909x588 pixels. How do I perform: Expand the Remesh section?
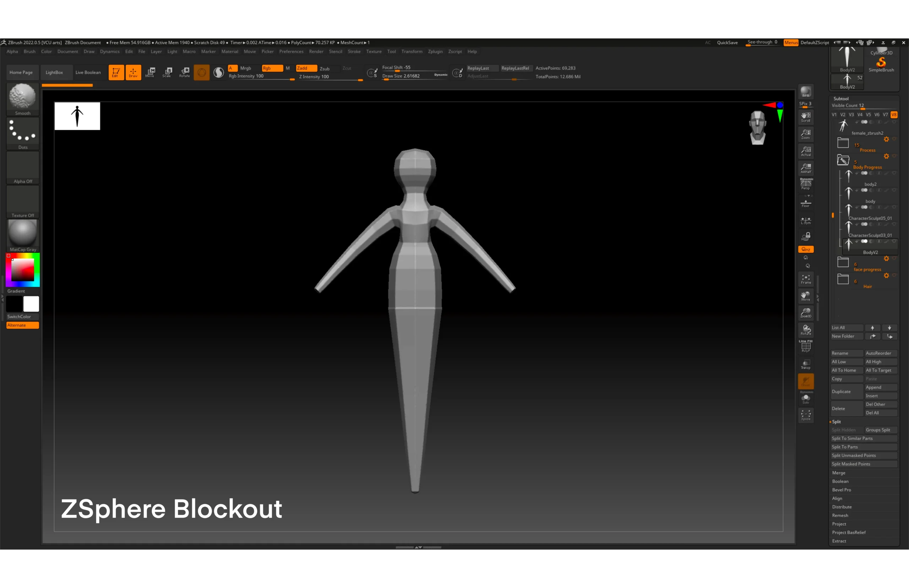point(840,516)
